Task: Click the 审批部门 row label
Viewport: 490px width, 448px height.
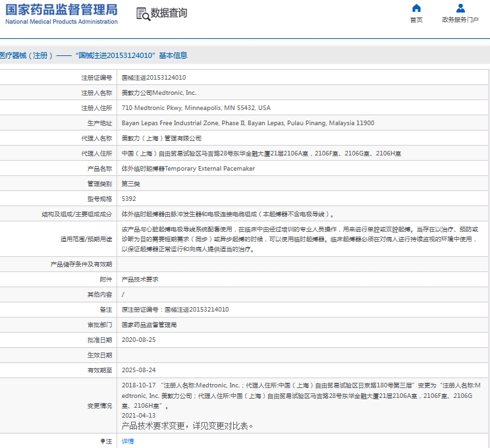Action: [x=99, y=325]
